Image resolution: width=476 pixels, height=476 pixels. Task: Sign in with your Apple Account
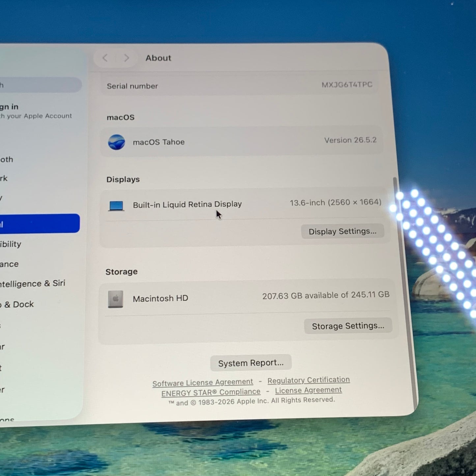[36, 111]
